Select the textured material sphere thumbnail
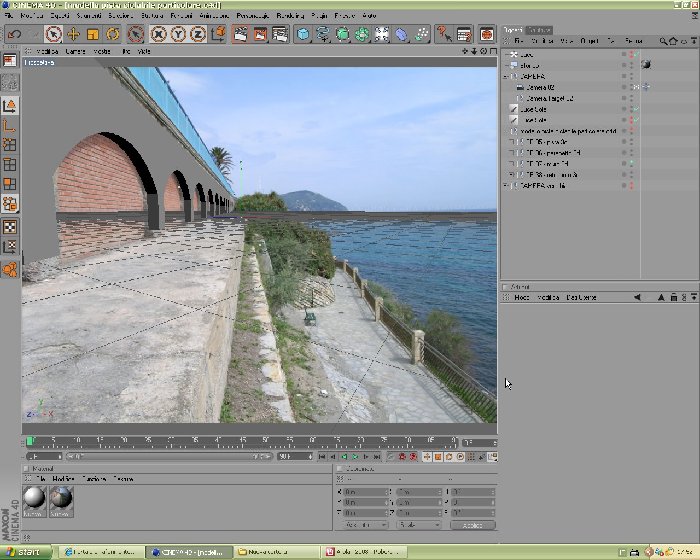 (x=61, y=502)
